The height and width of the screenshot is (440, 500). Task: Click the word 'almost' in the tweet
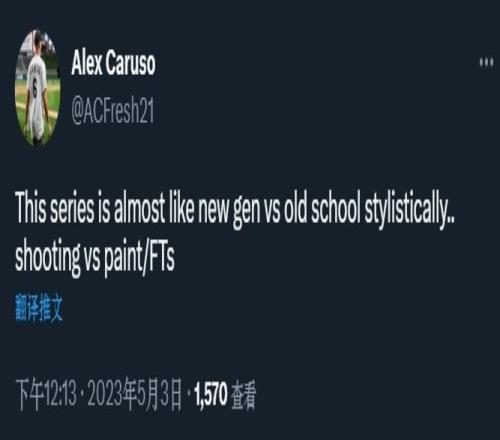click(139, 210)
